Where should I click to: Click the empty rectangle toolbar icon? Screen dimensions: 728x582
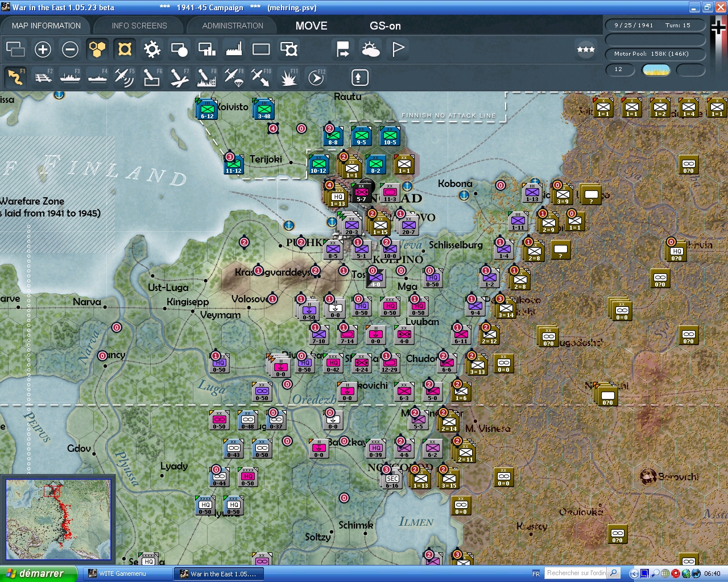[261, 49]
